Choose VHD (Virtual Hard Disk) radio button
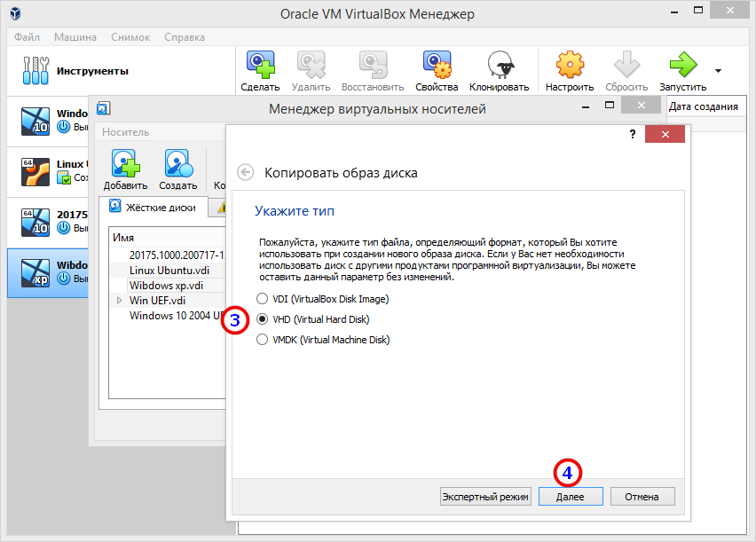Viewport: 756px width, 542px height. coord(262,319)
